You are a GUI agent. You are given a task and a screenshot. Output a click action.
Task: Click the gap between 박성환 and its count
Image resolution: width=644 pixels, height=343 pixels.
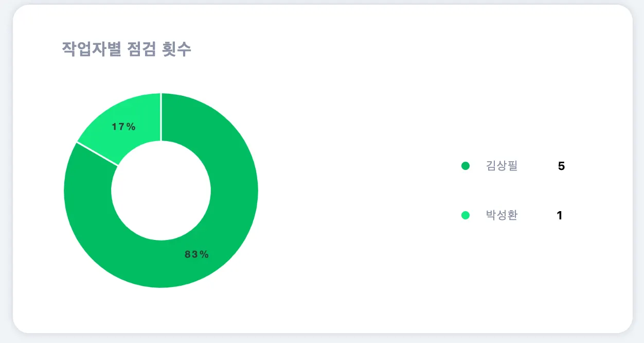point(538,215)
